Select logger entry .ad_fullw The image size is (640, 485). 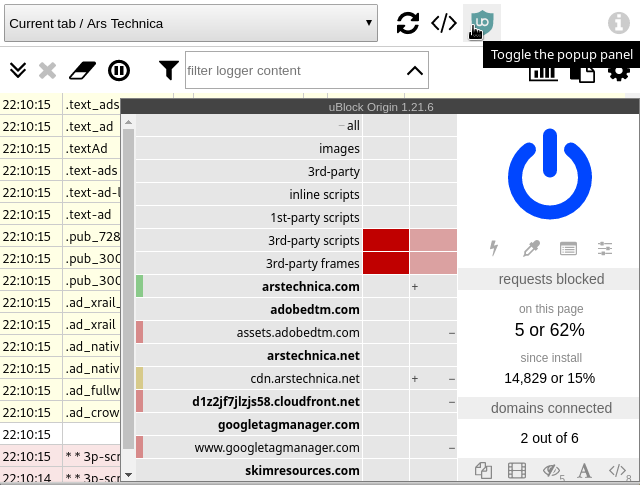pos(92,391)
